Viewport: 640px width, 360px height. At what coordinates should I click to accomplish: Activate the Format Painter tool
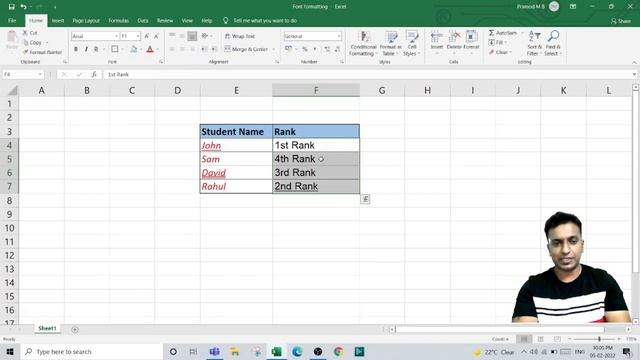42,52
